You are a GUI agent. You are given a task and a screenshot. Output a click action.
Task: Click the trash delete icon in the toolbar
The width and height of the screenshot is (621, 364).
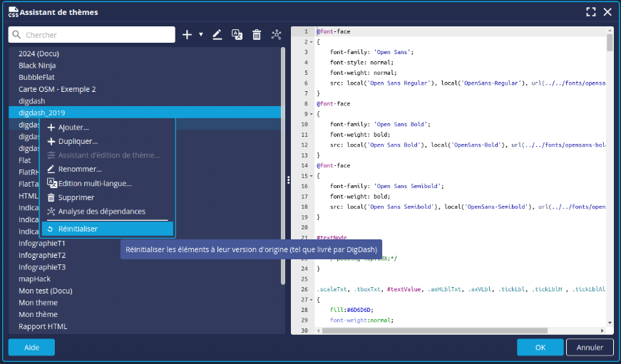click(257, 34)
